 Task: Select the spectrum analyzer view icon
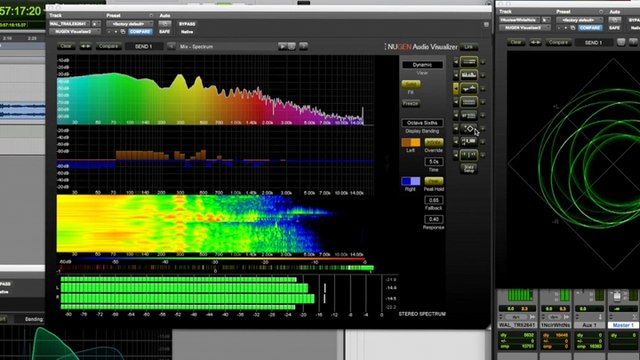tap(469, 76)
